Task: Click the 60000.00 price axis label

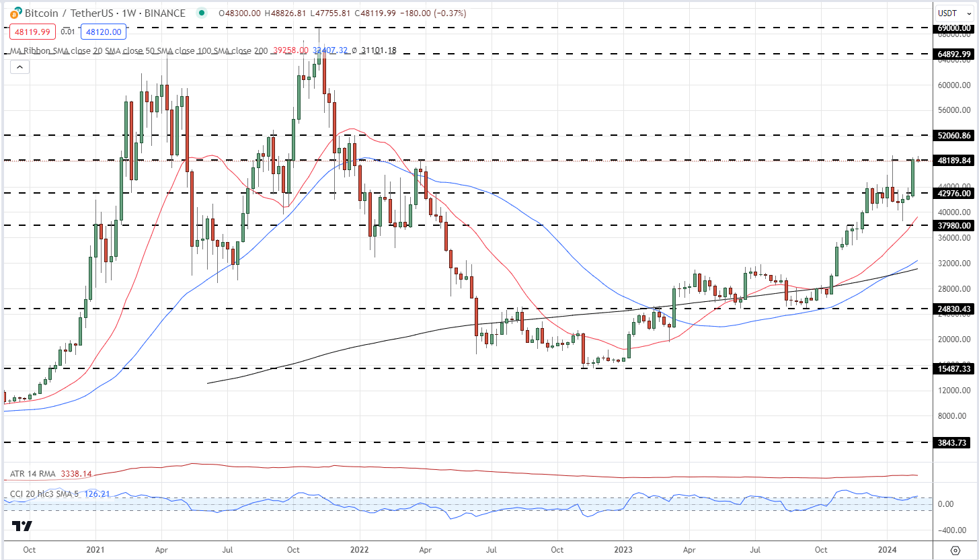Action: pos(955,85)
